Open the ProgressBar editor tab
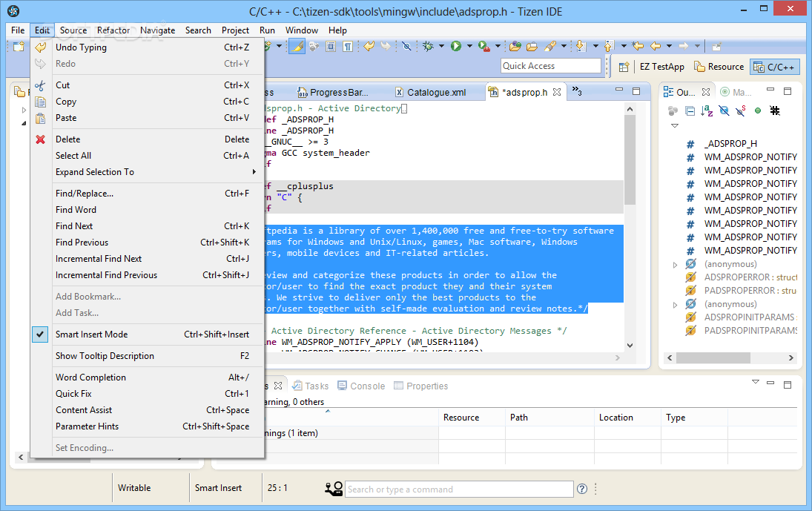This screenshot has height=511, width=812. coord(333,92)
